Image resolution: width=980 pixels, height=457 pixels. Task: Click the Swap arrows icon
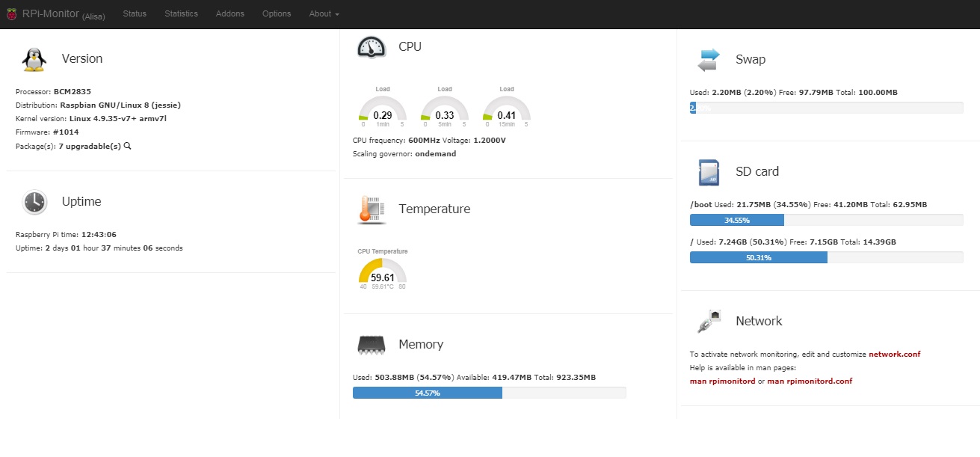(708, 60)
